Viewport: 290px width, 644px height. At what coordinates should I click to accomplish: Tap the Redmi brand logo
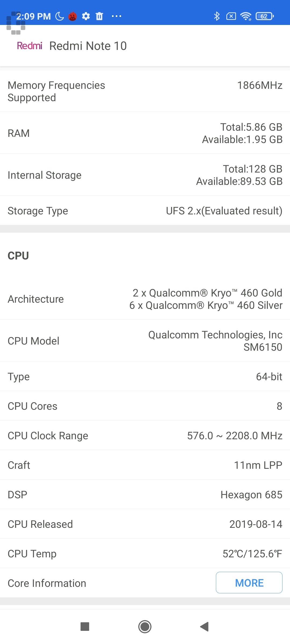pos(30,46)
